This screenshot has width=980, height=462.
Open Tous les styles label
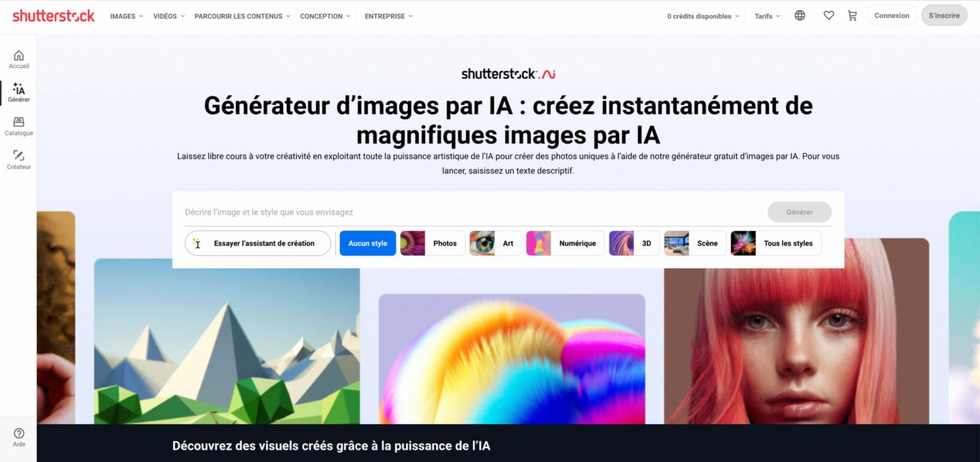coord(788,244)
